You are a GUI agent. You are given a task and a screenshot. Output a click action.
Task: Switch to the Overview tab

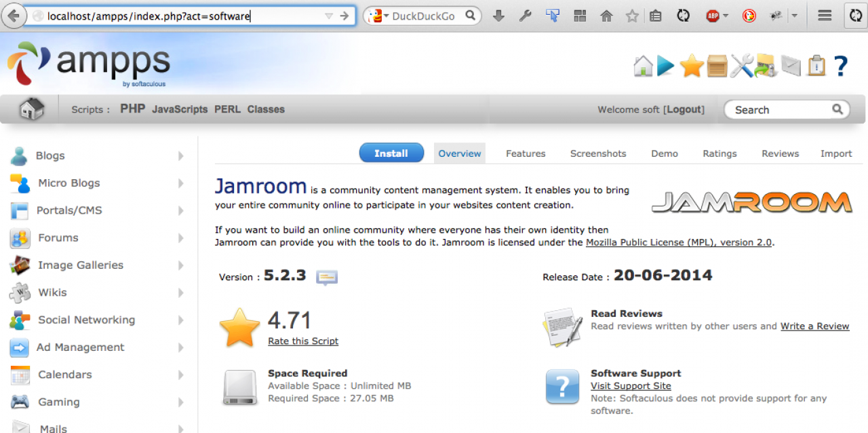pyautogui.click(x=460, y=153)
